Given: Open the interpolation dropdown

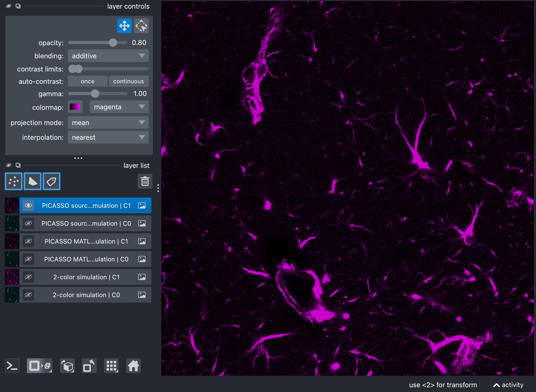Looking at the screenshot, I should (108, 137).
